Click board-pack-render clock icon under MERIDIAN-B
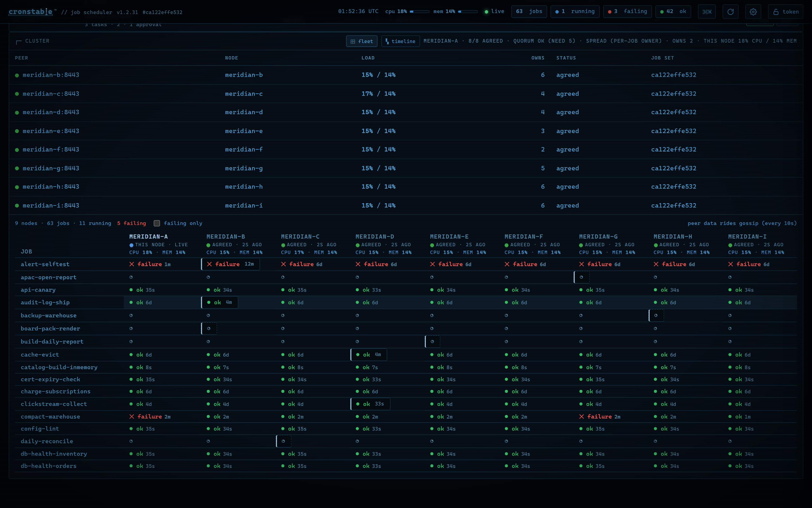This screenshot has width=812, height=508. click(209, 329)
